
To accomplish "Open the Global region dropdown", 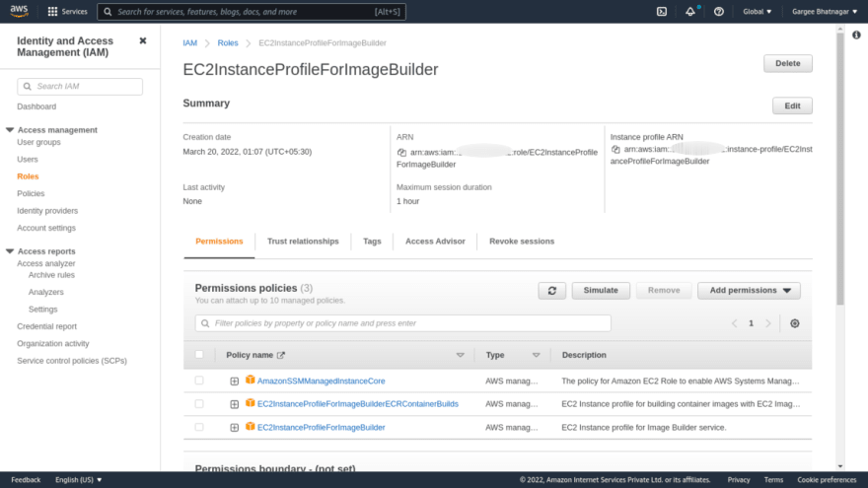I will pos(757,12).
